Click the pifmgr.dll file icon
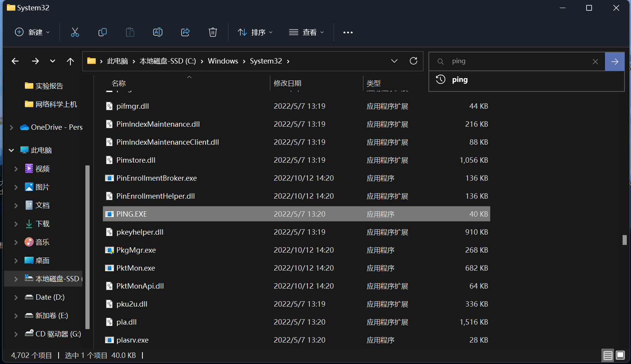 (110, 106)
